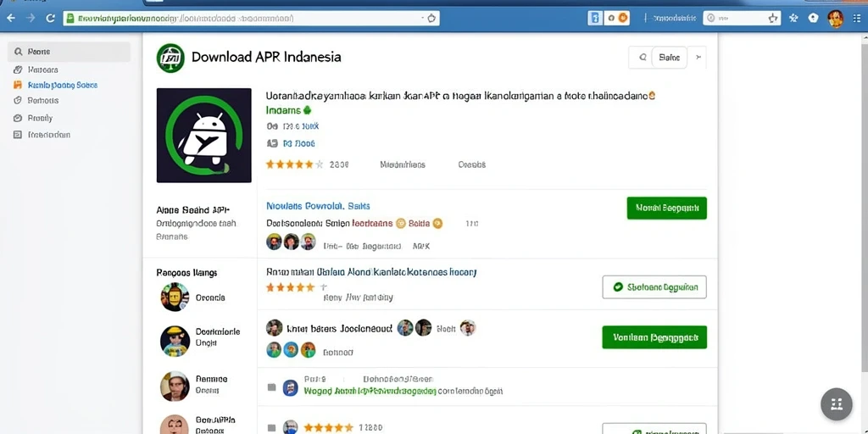
Task: Open the review title link above star row
Action: pyautogui.click(x=371, y=272)
